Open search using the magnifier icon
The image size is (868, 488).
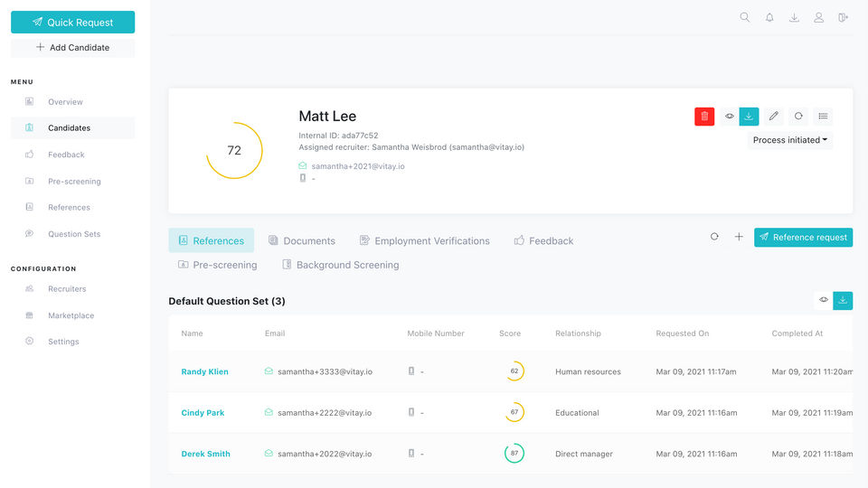(744, 18)
